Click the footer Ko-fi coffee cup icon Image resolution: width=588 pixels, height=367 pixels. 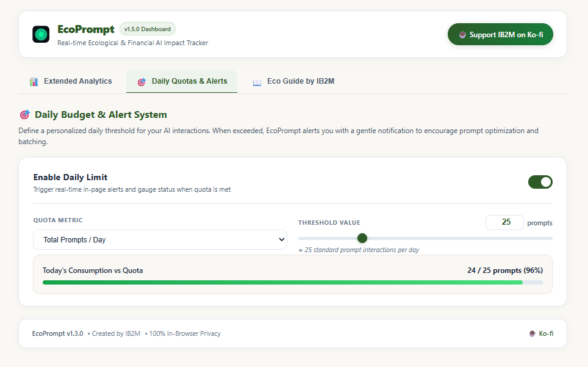tap(532, 333)
